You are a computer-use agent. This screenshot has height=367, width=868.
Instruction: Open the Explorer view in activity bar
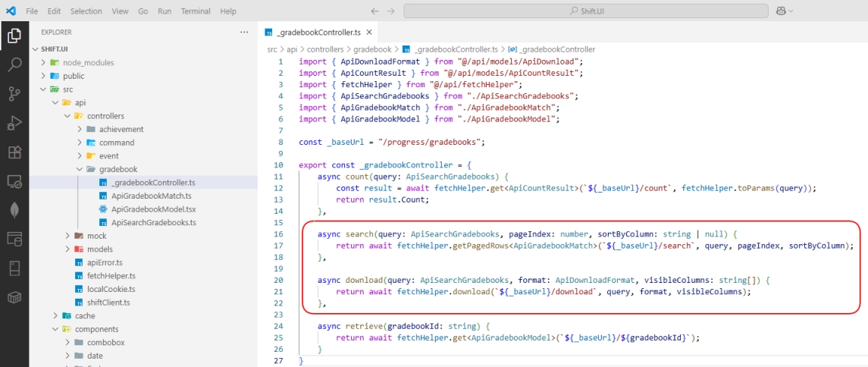click(x=14, y=37)
